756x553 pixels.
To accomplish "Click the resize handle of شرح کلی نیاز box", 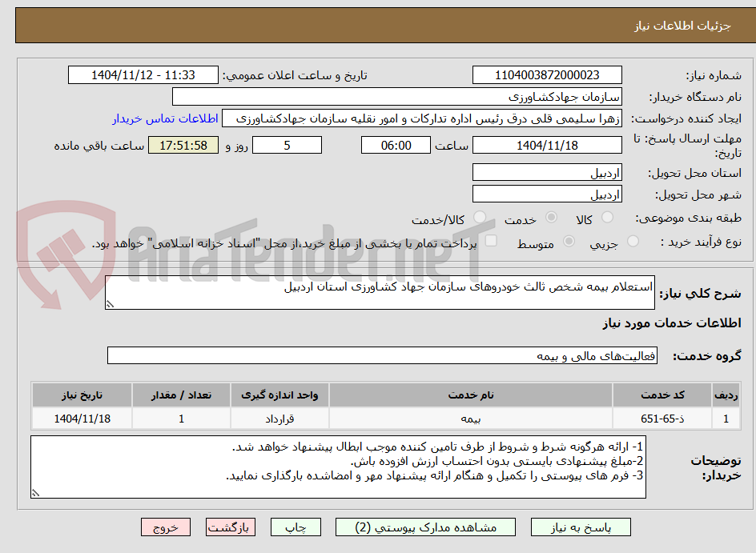I will coord(110,304).
